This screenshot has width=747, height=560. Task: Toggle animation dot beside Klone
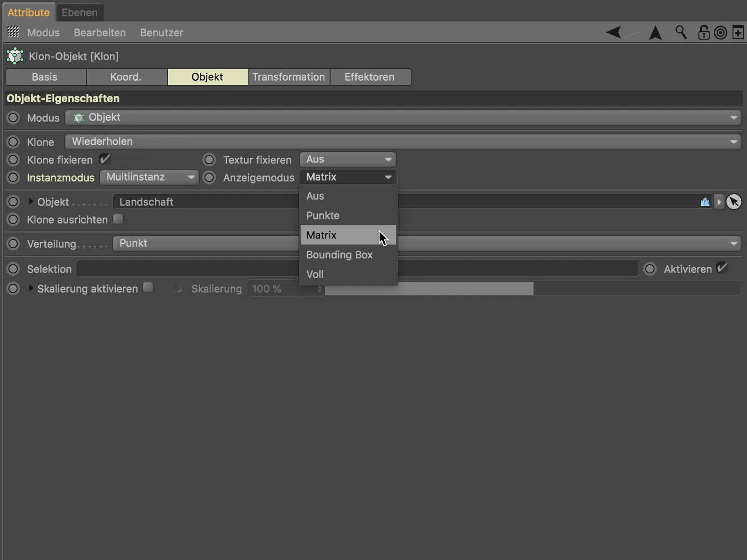[x=13, y=142]
